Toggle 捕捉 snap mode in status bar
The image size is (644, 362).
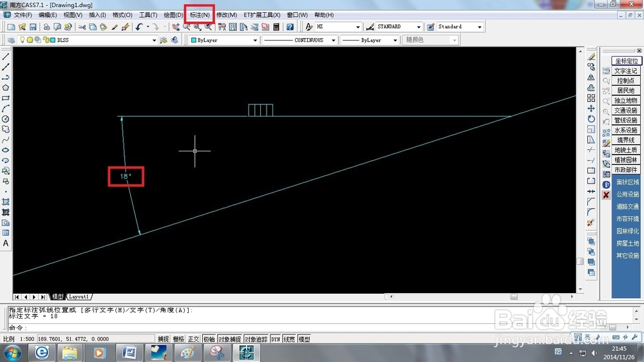pos(163,339)
